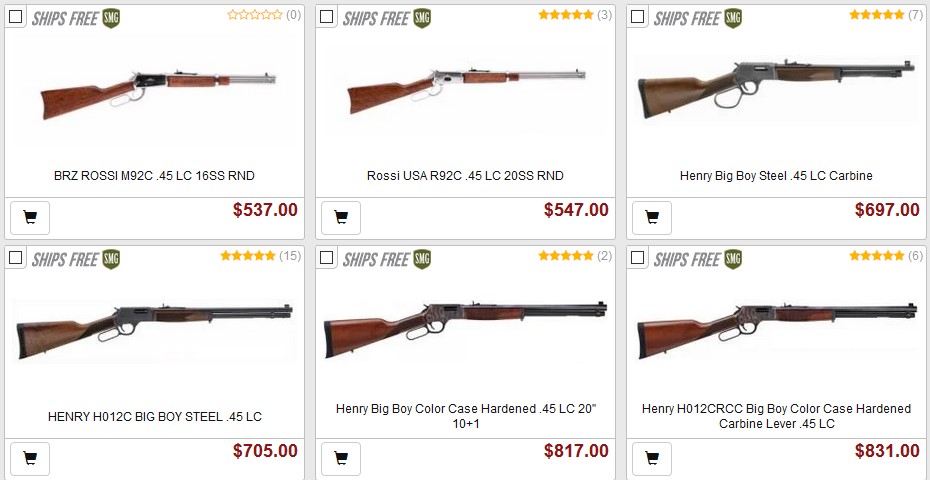The height and width of the screenshot is (480, 930).
Task: Add BRZ Rossi M92C to cart
Action: [x=29, y=217]
